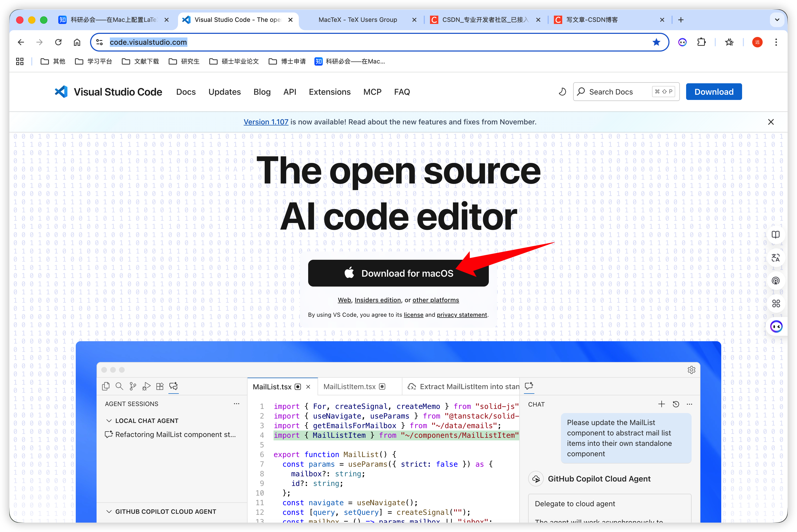Image resolution: width=797 pixels, height=532 pixels.
Task: Open the privacy statement link
Action: (462, 315)
